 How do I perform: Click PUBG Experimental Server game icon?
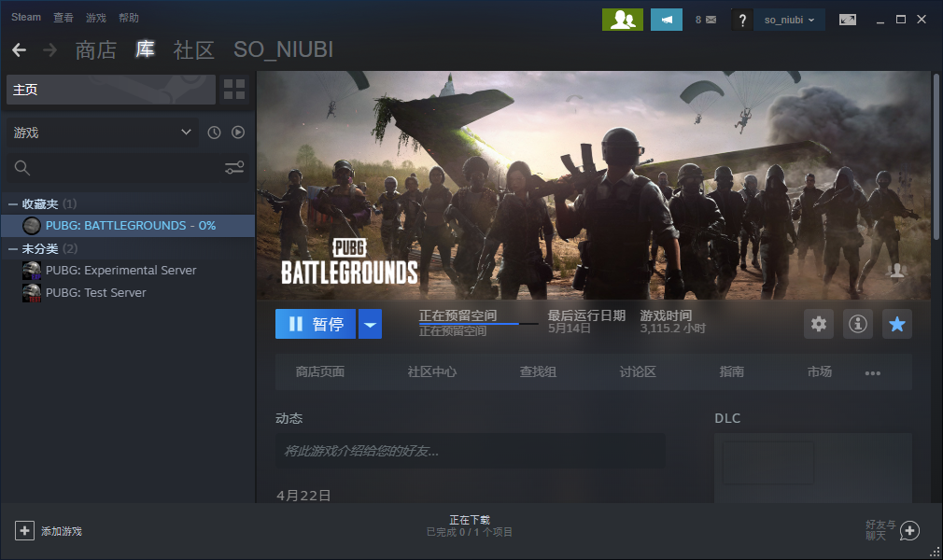pos(31,271)
